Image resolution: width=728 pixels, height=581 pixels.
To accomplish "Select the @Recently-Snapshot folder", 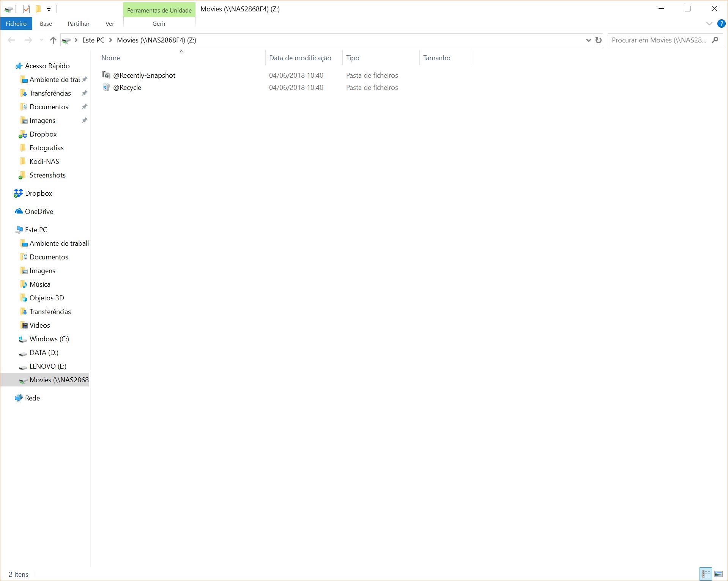I will 144,75.
